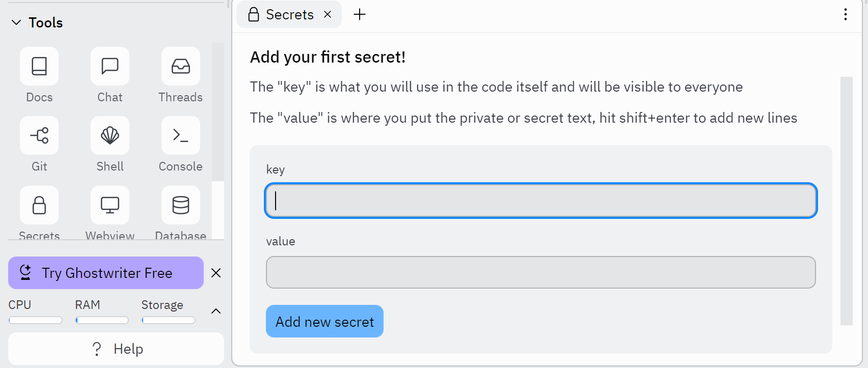
Task: Switch to the Secrets tab
Action: pos(282,14)
